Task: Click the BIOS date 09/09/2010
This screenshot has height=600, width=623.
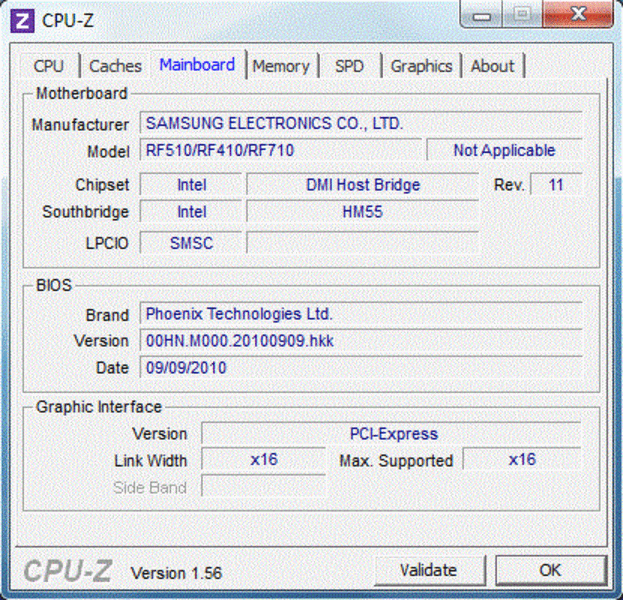Action: pyautogui.click(x=361, y=368)
